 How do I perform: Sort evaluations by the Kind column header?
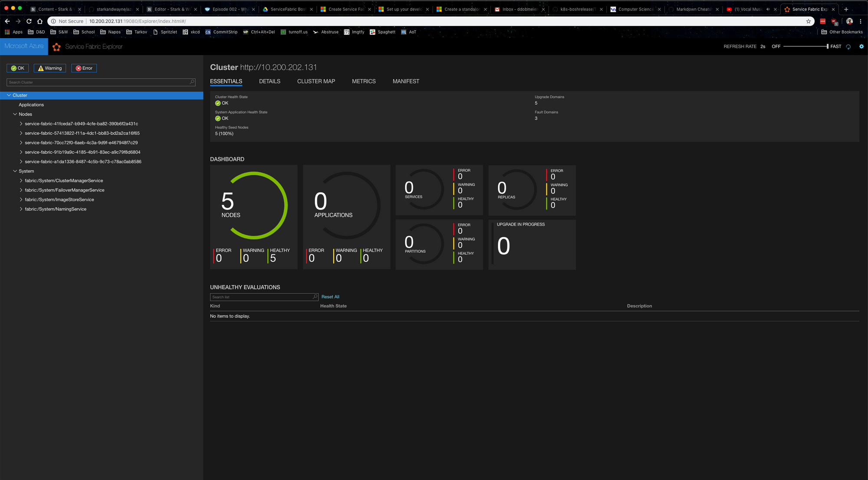215,306
